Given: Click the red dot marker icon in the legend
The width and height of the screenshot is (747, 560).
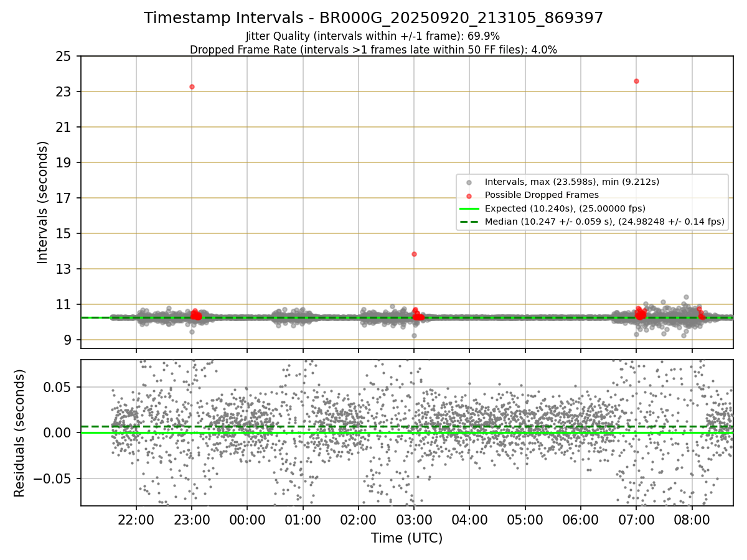Looking at the screenshot, I should 469,195.
